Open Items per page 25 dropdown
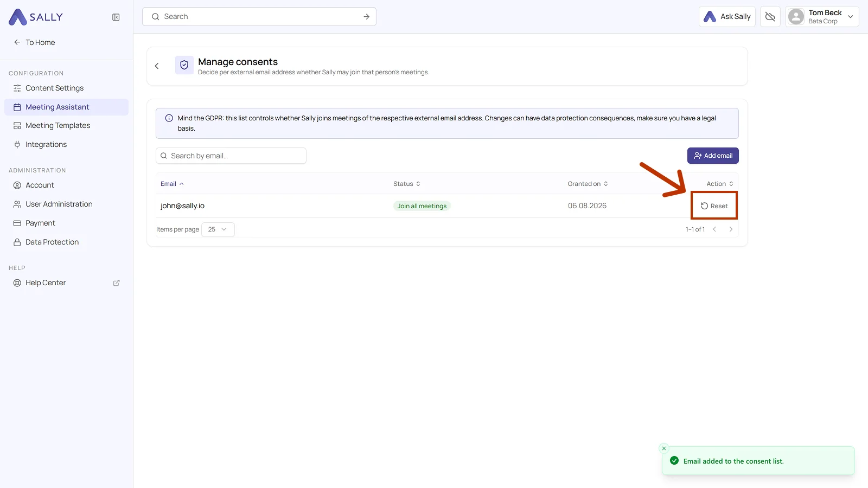Image resolution: width=868 pixels, height=488 pixels. click(x=218, y=229)
